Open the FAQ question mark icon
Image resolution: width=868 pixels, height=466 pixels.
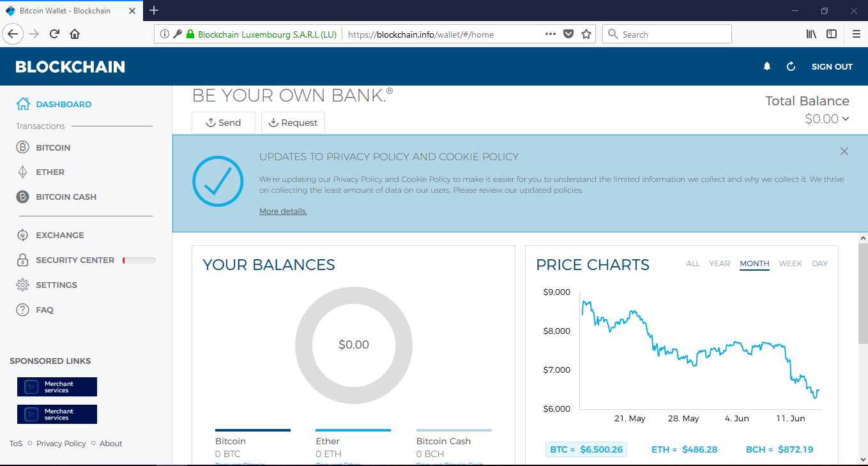click(x=23, y=310)
